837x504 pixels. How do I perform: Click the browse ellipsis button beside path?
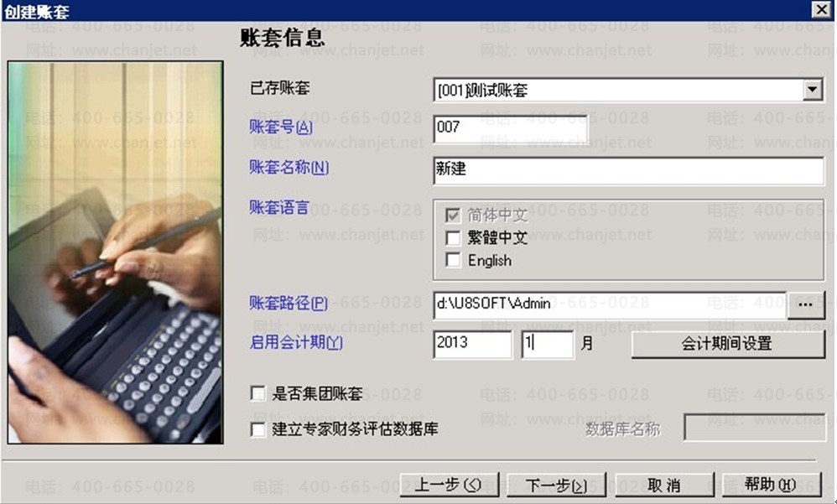coord(805,305)
